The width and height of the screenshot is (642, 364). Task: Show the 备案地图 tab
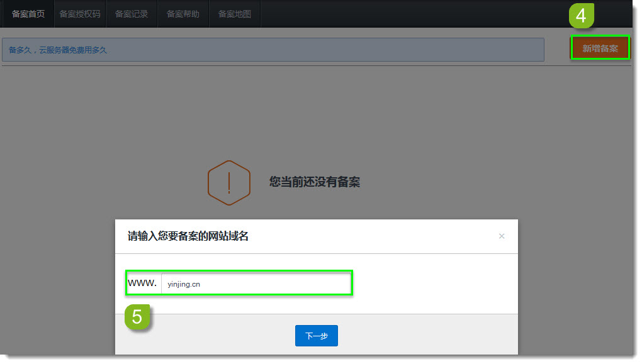pos(235,14)
